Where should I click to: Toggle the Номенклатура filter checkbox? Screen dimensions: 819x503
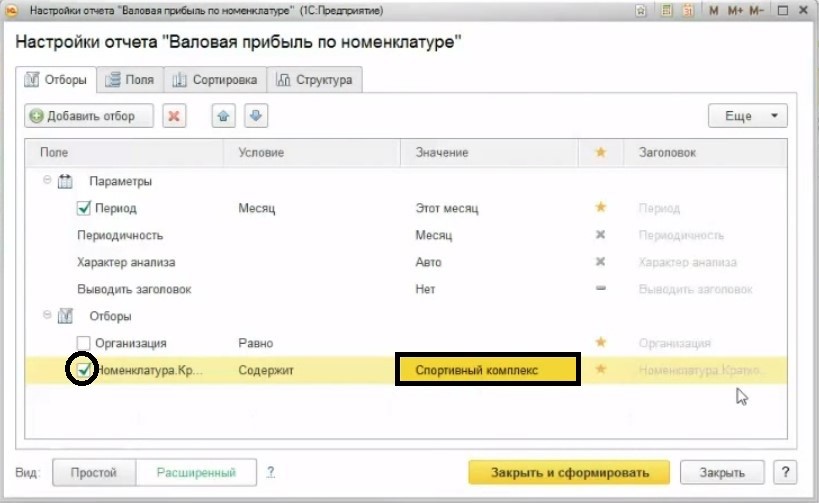pos(84,370)
